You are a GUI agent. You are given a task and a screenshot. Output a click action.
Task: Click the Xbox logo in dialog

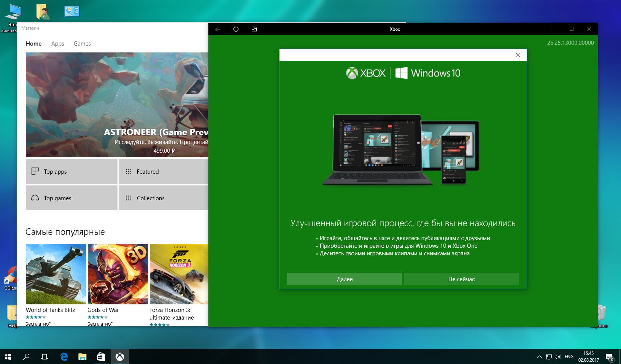click(x=365, y=73)
